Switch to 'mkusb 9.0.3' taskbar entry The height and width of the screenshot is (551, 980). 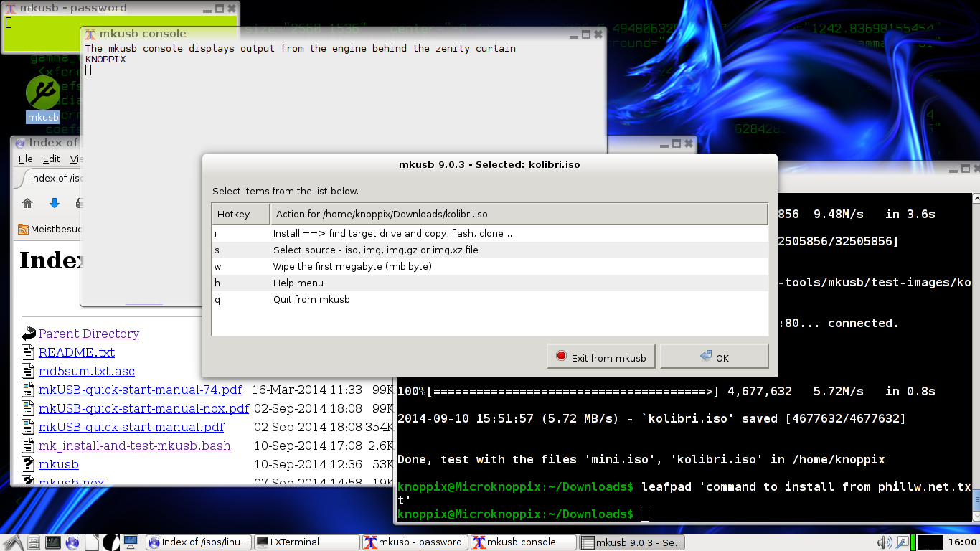coord(631,542)
